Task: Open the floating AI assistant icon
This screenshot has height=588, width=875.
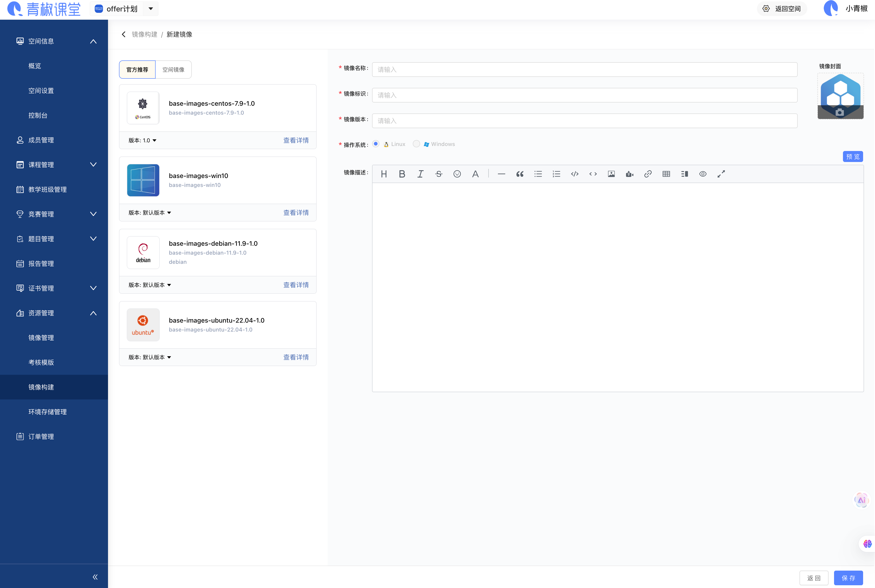Action: pos(861,500)
